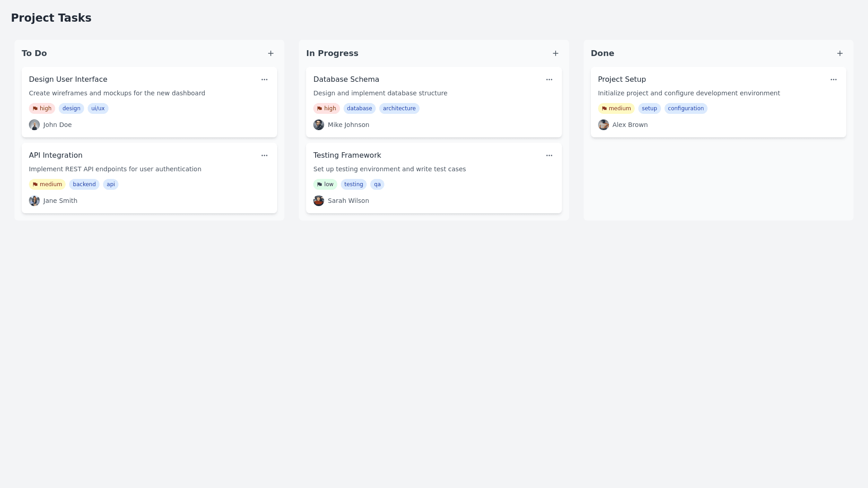Open the Testing Framework card title

(347, 155)
